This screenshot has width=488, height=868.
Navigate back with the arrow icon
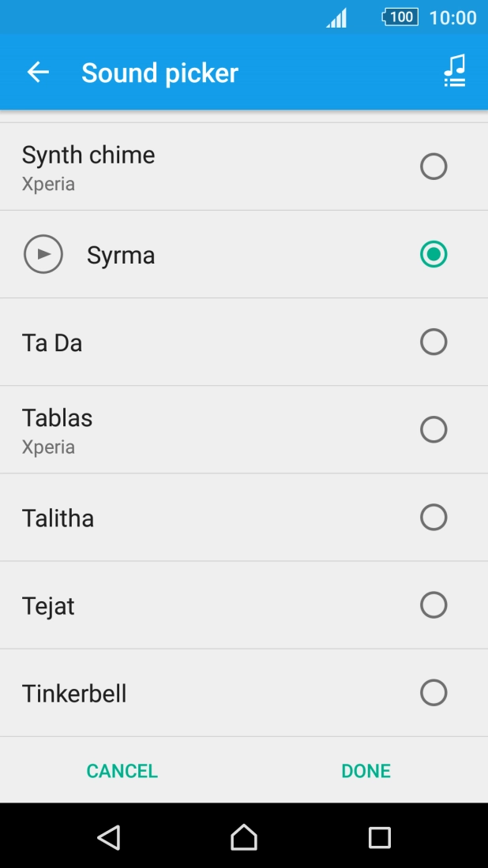click(x=36, y=72)
